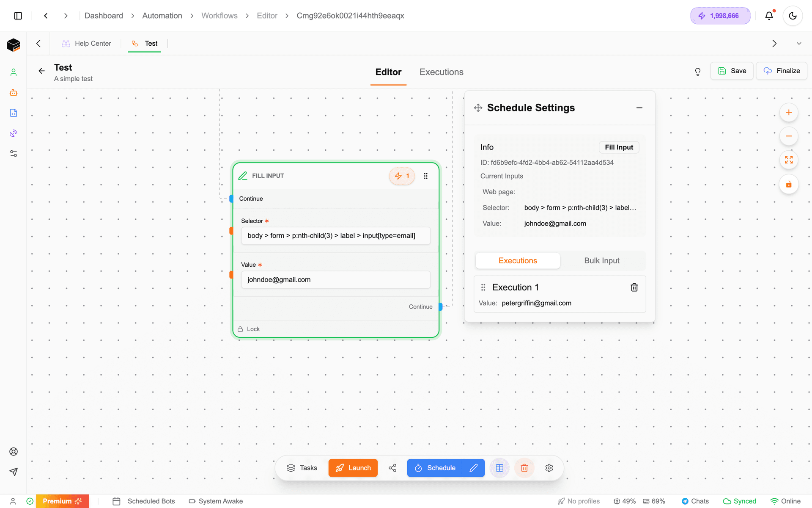Open the Fill Input node options menu
Viewport: 812px width, 508px height.
[426, 176]
